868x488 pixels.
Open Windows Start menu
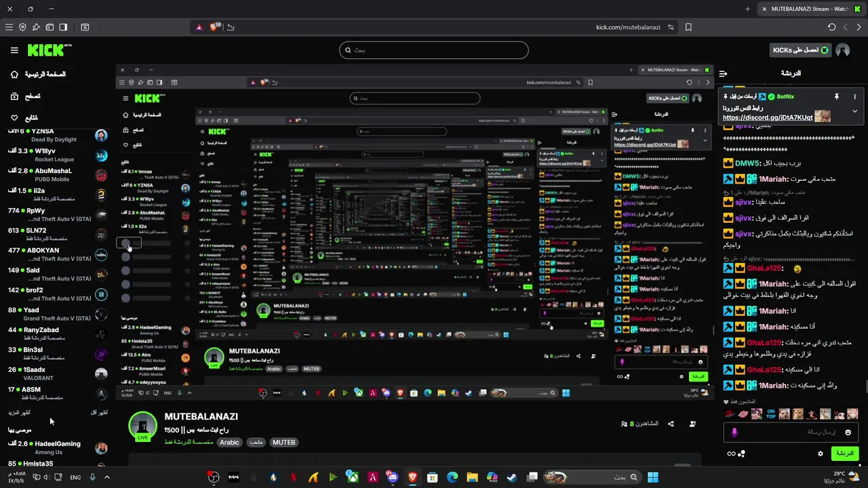click(x=653, y=477)
